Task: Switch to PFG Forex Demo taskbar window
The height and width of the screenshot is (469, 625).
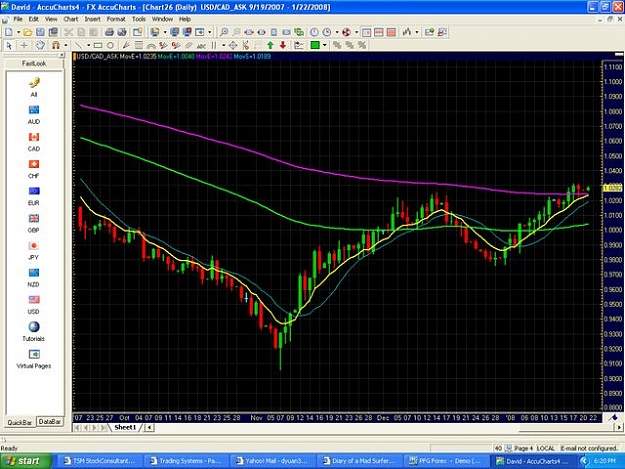Action: pos(446,461)
